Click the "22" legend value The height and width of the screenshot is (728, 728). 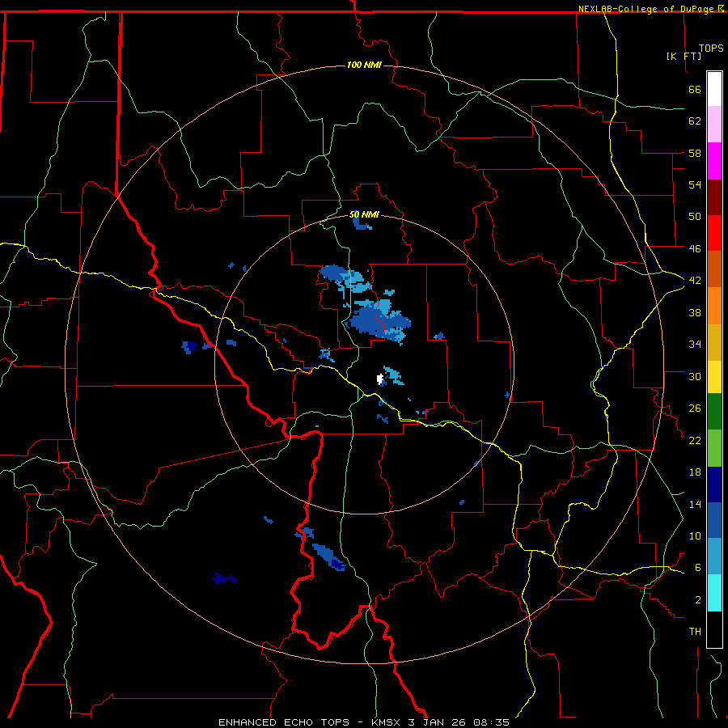(695, 441)
